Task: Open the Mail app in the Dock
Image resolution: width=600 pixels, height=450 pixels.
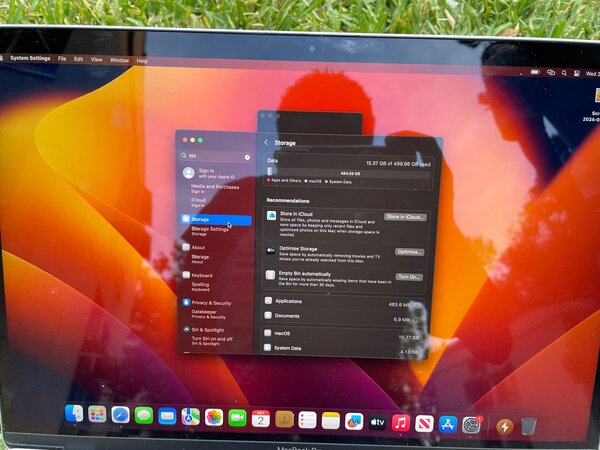Action: 167,416
